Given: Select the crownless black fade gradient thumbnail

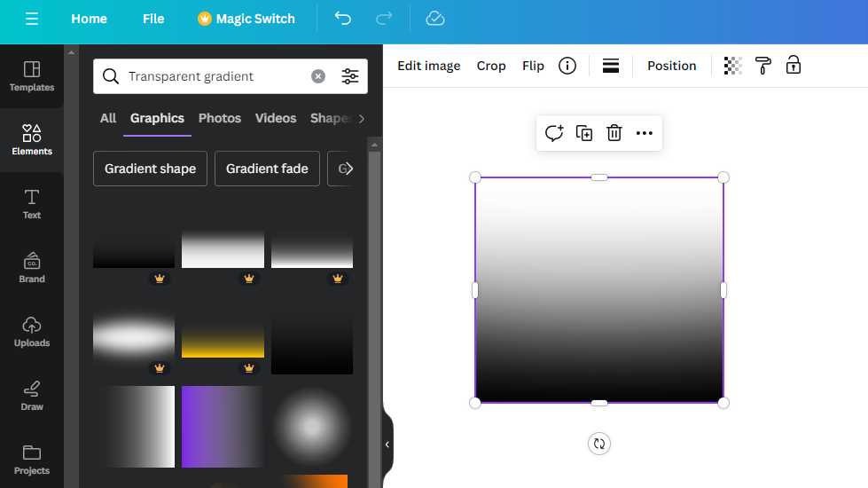Looking at the screenshot, I should [312, 339].
